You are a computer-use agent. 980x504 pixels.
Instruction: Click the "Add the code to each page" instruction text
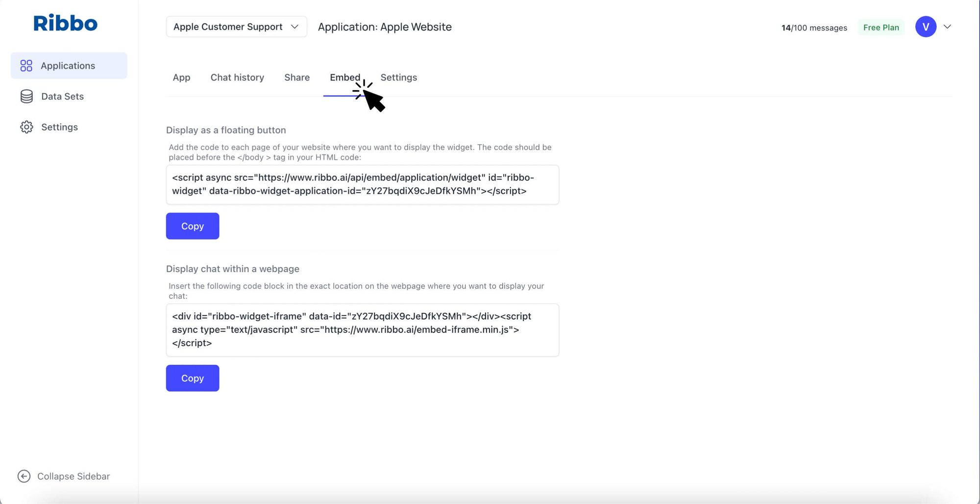[x=360, y=152]
